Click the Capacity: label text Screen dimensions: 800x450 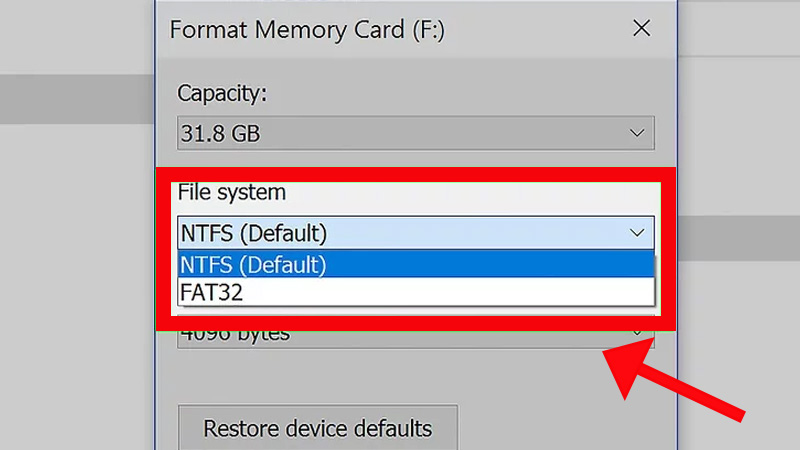(221, 93)
